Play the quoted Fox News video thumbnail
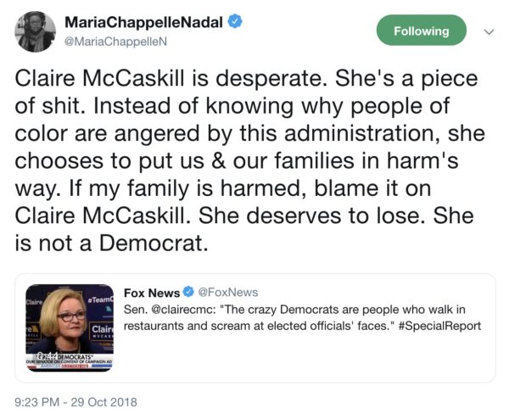Viewport: 526px width, 420px height. point(69,328)
